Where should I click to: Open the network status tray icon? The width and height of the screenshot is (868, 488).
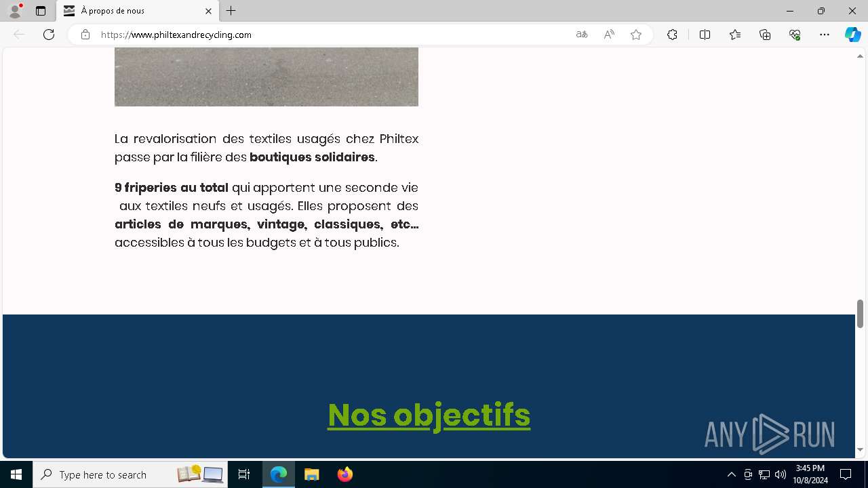(764, 474)
